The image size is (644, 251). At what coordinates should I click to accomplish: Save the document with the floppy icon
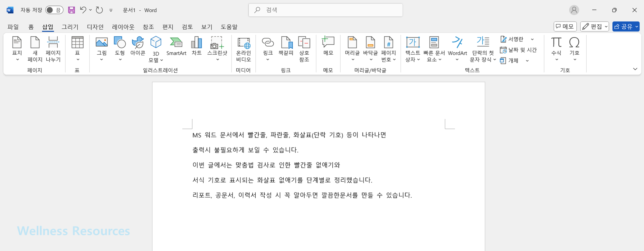point(71,10)
